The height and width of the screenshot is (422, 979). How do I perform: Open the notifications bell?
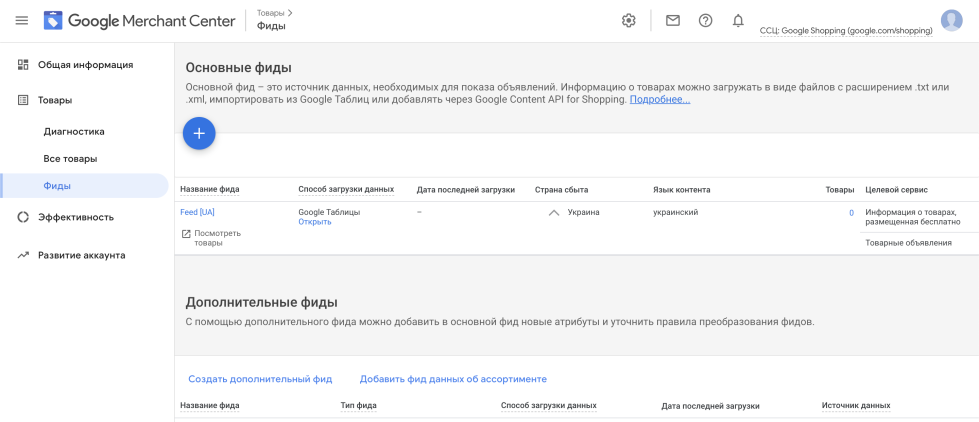tap(738, 21)
